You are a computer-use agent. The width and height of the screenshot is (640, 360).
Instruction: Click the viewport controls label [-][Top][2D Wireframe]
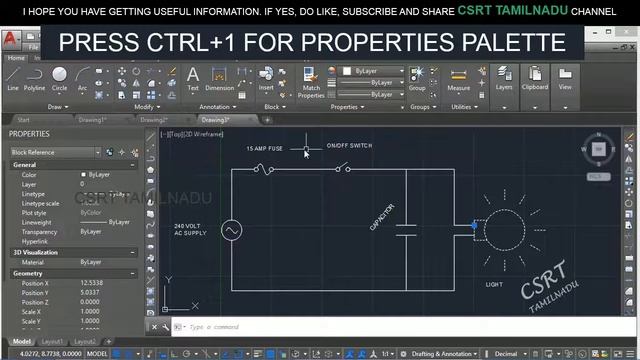coord(191,134)
